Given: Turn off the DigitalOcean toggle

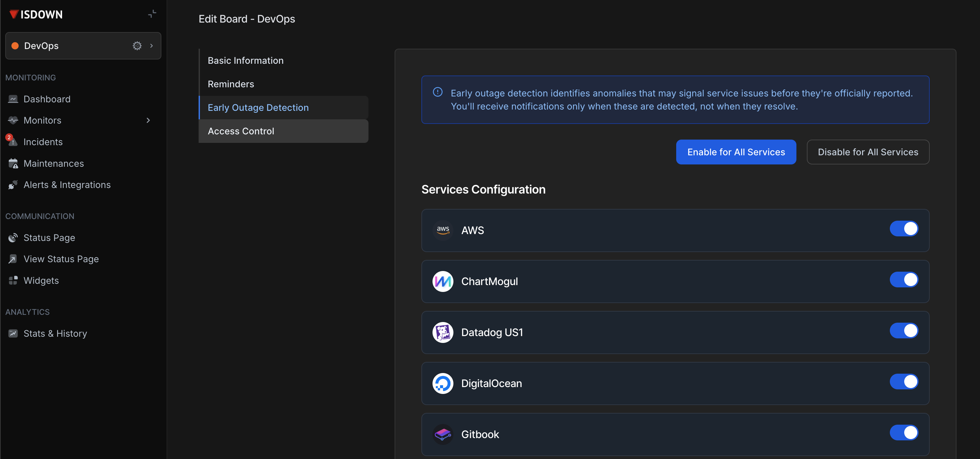Looking at the screenshot, I should pyautogui.click(x=904, y=382).
